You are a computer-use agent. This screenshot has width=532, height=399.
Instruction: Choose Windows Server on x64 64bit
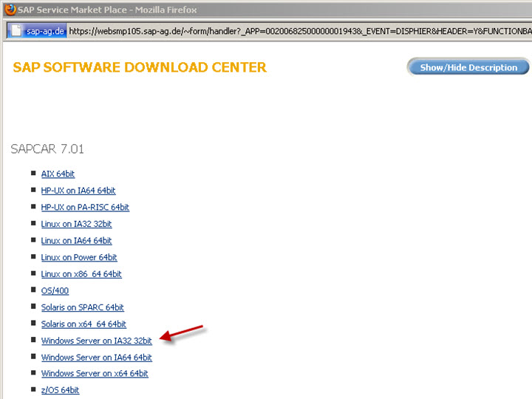click(x=95, y=374)
